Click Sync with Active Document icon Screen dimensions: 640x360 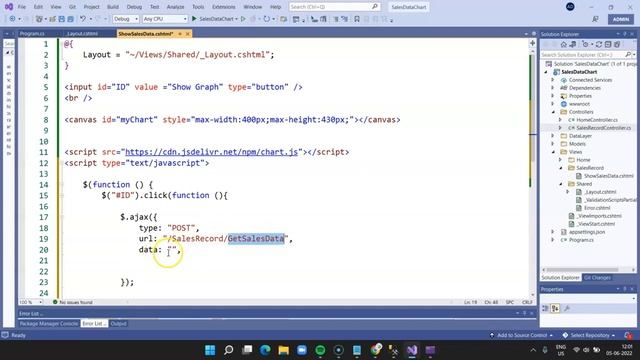(x=573, y=44)
